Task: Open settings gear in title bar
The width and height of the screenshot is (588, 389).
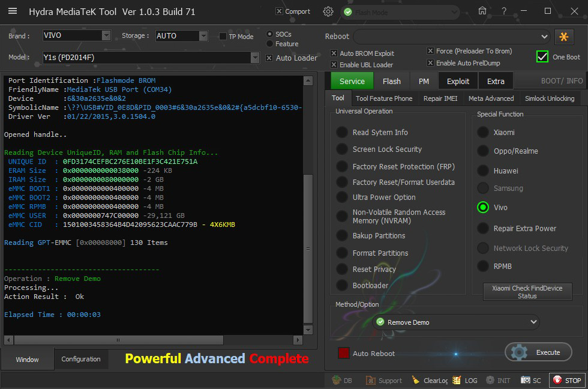Action: coord(328,11)
